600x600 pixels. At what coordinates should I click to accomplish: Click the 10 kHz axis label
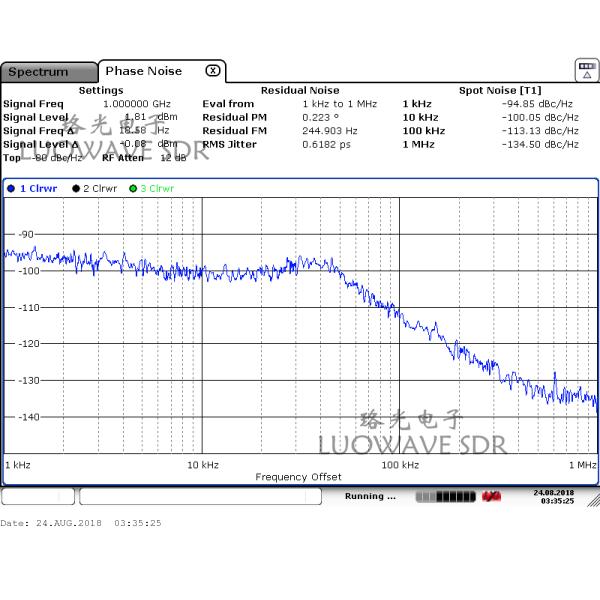click(203, 465)
